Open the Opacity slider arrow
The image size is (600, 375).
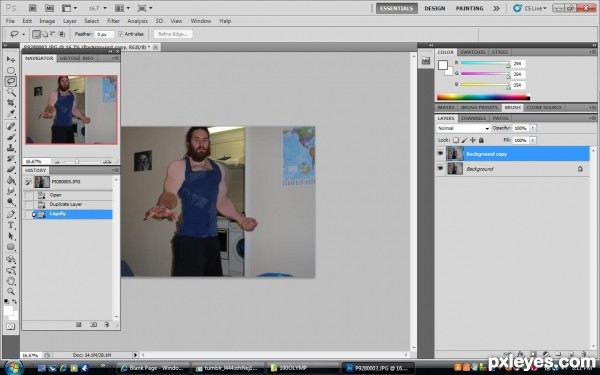coord(533,128)
